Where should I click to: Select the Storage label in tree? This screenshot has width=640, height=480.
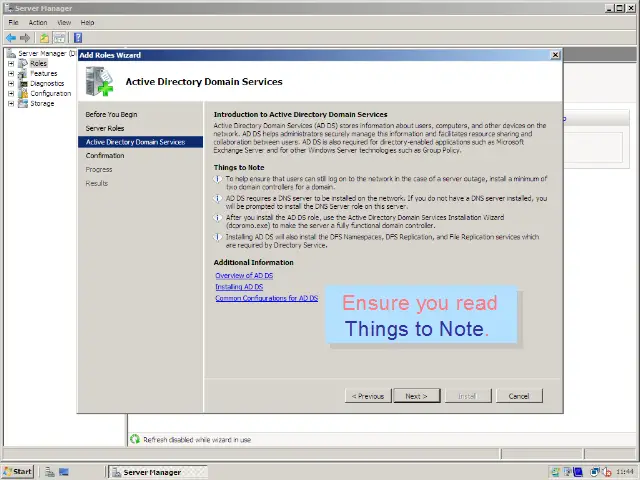pos(42,103)
